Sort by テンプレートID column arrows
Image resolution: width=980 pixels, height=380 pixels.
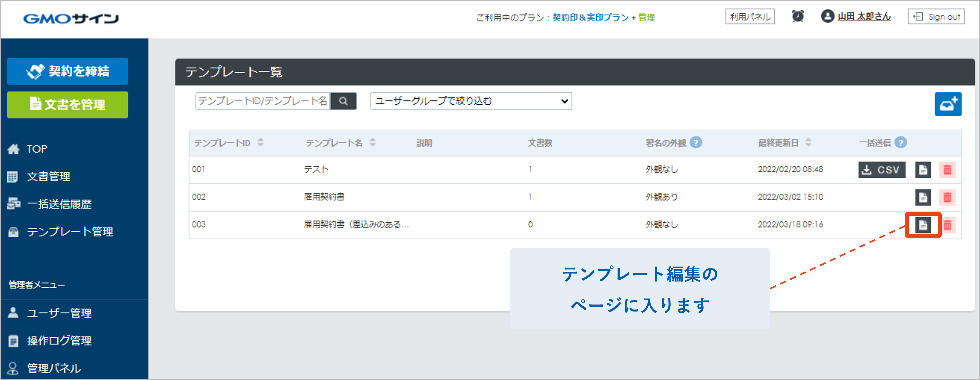click(260, 142)
